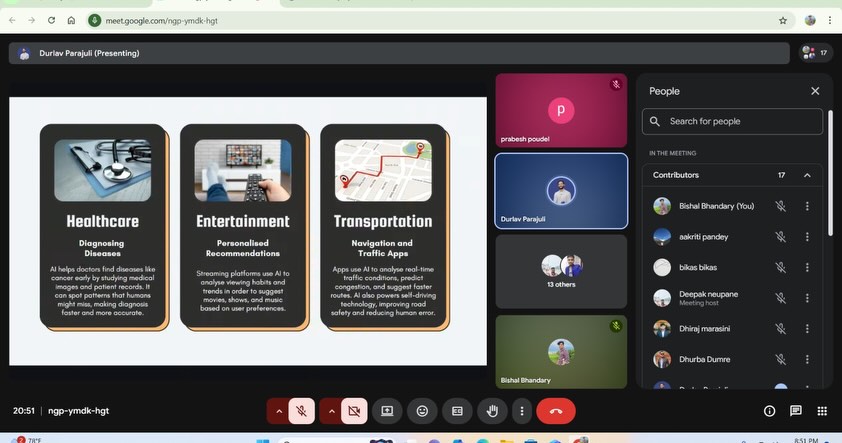Click the Durlav Parajuli (Presenting) banner
This screenshot has height=443, width=842.
399,53
